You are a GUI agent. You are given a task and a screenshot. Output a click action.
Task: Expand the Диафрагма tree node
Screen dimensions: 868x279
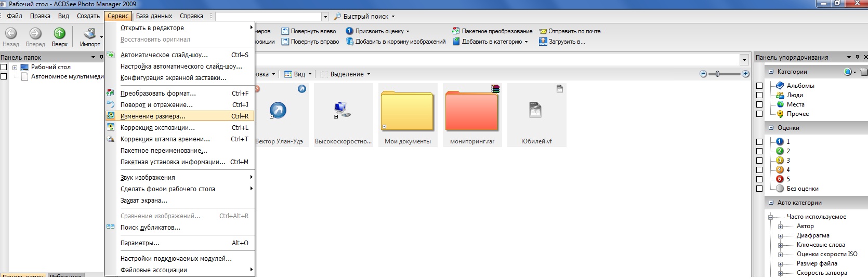point(780,236)
